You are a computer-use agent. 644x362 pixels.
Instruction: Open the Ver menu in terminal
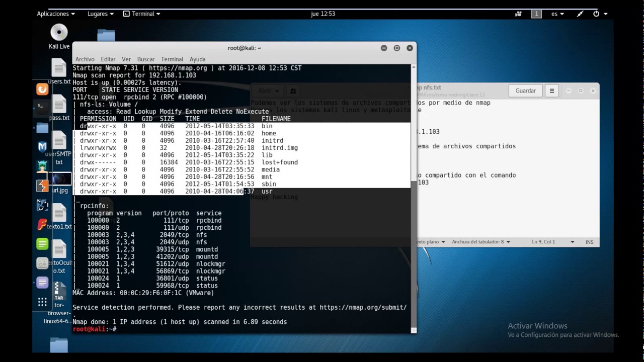point(126,59)
